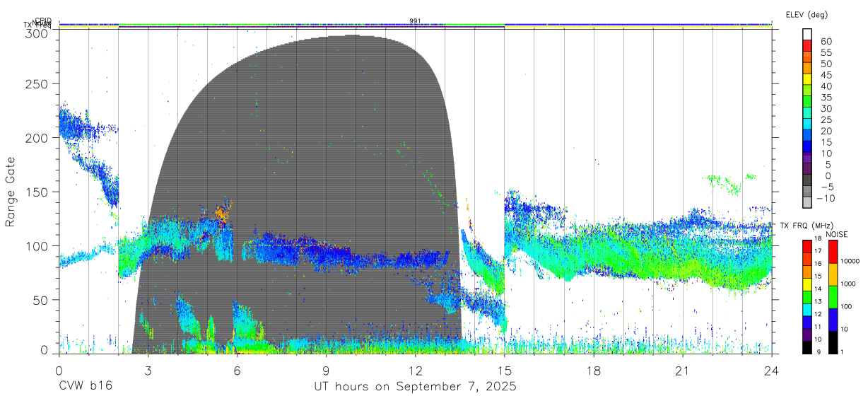Click the "Range Gate" vertical axis title

click(x=11, y=192)
